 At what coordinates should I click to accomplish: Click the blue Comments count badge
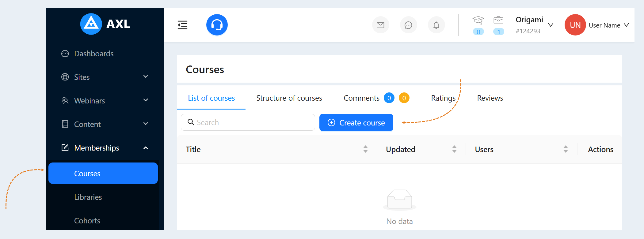tap(389, 98)
